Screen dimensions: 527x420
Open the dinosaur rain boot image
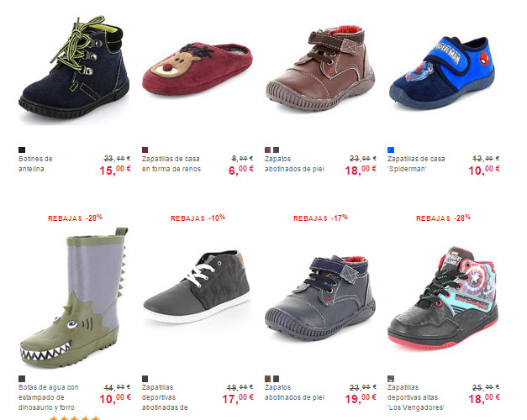[74, 297]
